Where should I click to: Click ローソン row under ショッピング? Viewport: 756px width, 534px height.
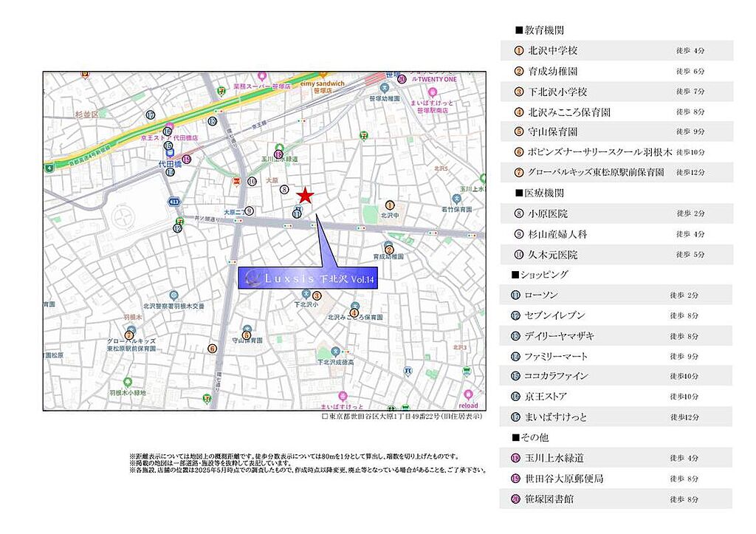coord(616,295)
